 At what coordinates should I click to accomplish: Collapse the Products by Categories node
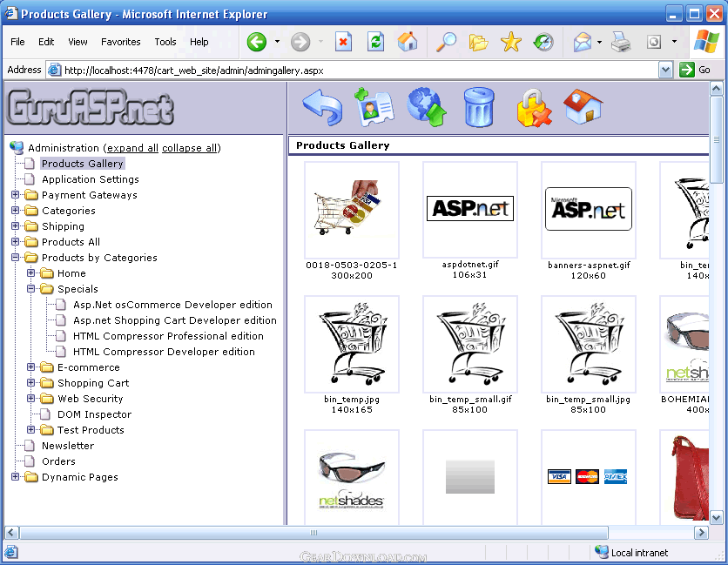16,257
